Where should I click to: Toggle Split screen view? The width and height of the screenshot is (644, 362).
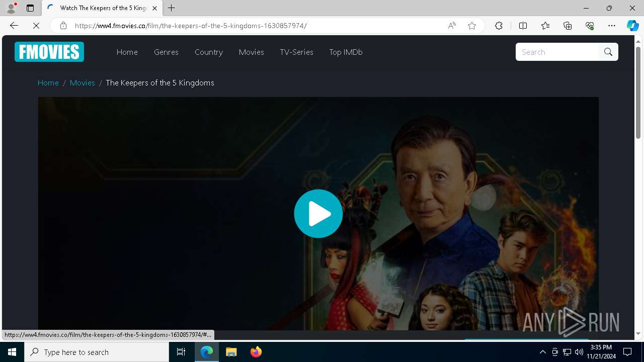pyautogui.click(x=523, y=26)
